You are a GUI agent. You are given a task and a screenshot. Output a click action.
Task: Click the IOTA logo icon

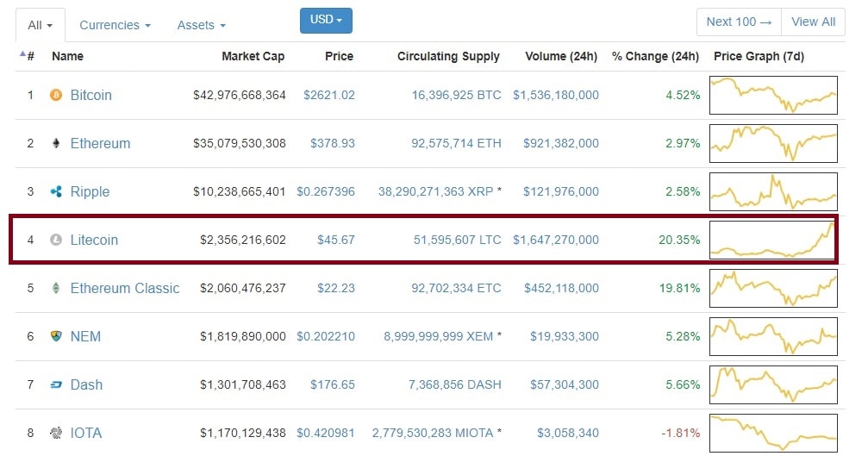click(57, 433)
